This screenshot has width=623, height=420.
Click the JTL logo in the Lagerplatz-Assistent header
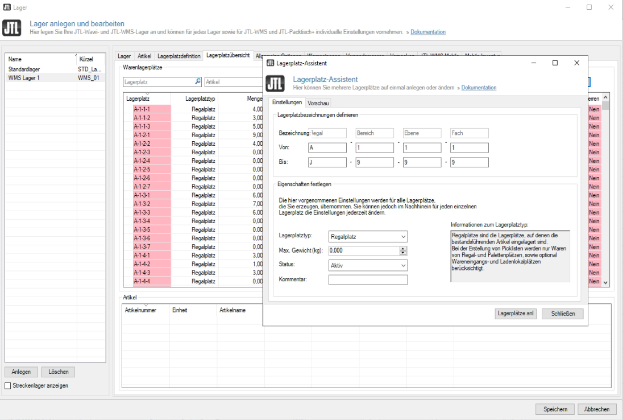[x=275, y=83]
